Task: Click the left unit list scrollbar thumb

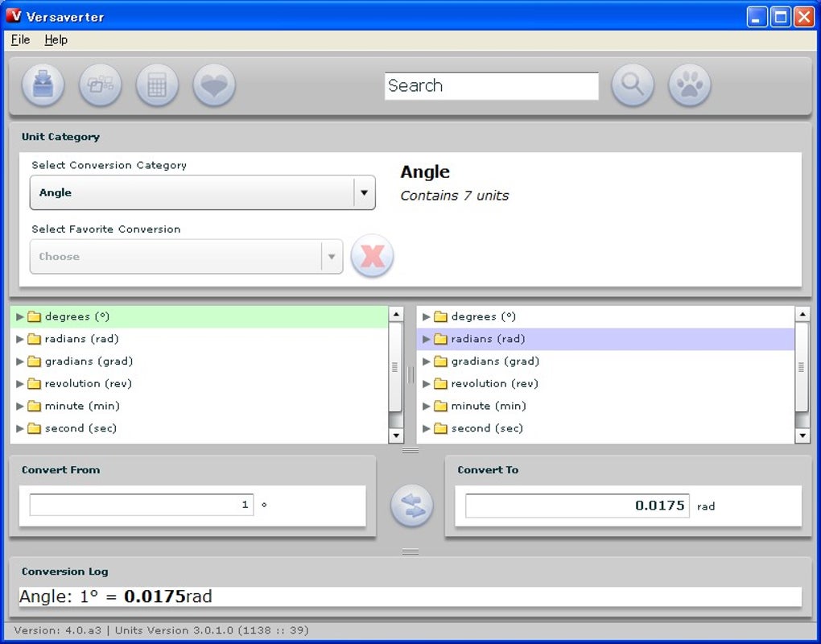Action: tap(395, 367)
